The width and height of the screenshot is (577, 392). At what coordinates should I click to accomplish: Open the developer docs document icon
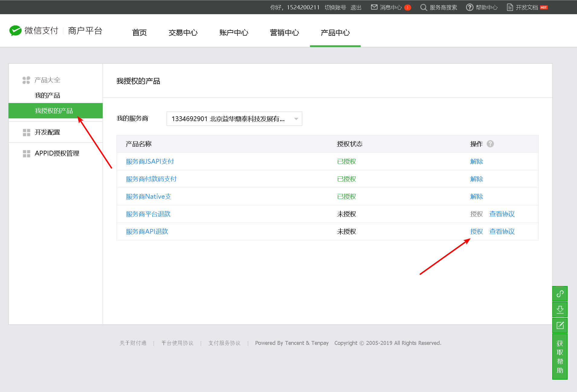click(510, 7)
